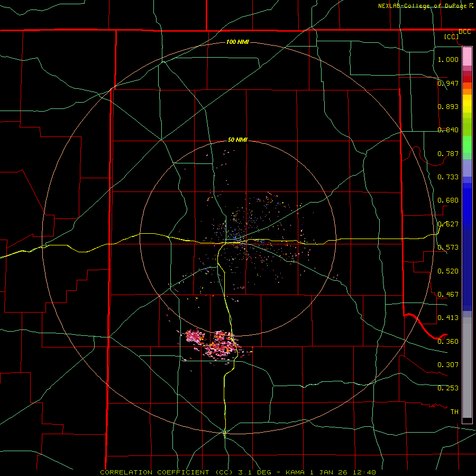Click the Correlation Coefficient caption at bottom
Image resolution: width=476 pixels, height=476 pixels.
(x=237, y=472)
